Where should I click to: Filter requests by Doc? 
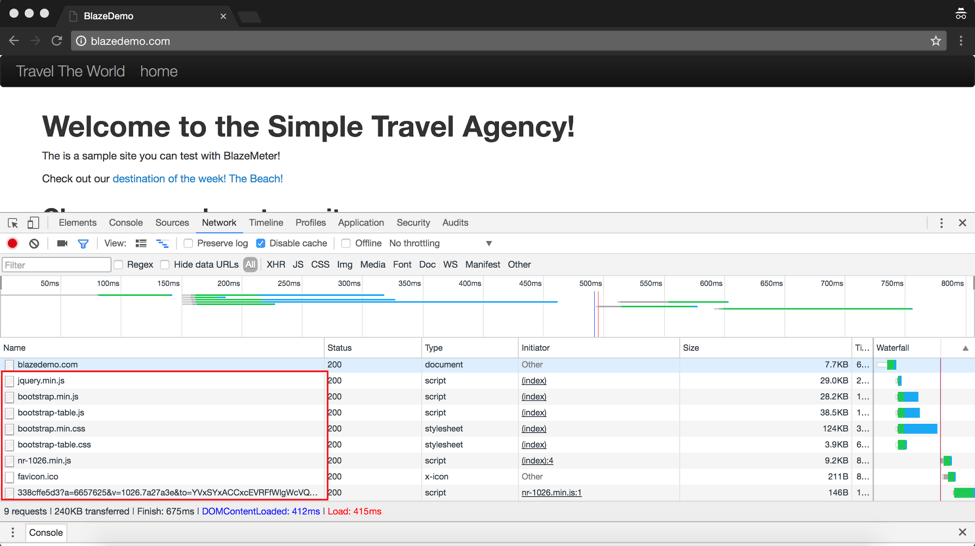pyautogui.click(x=427, y=264)
